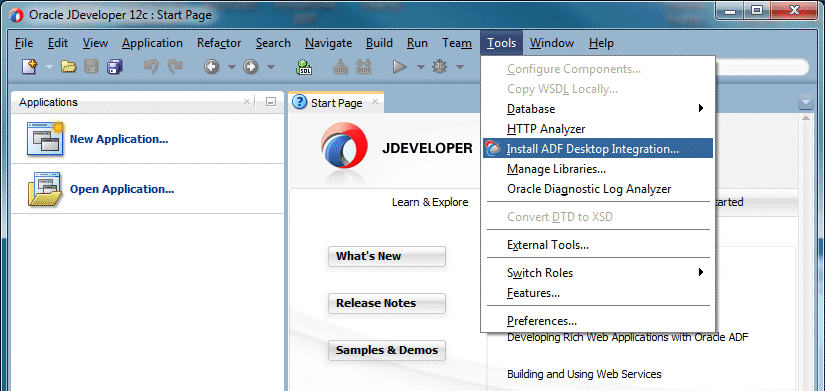Click the New file toolbar icon
This screenshot has height=391, width=825.
pyautogui.click(x=28, y=67)
